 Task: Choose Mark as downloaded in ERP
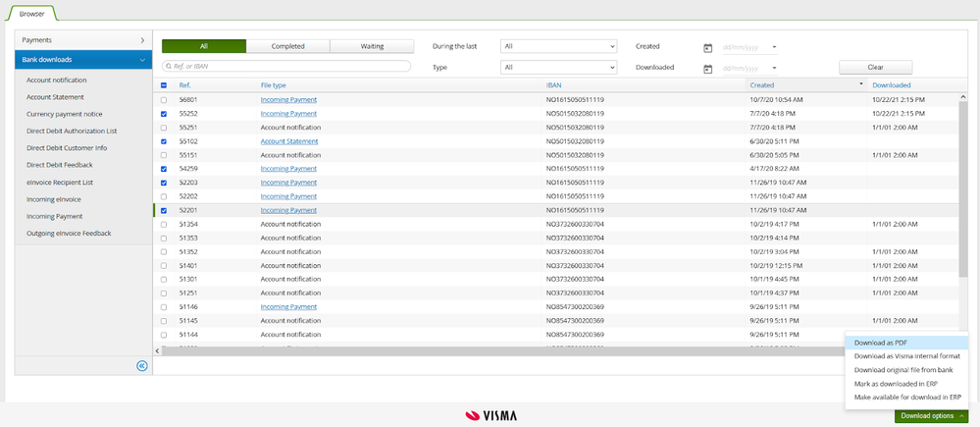click(905, 383)
